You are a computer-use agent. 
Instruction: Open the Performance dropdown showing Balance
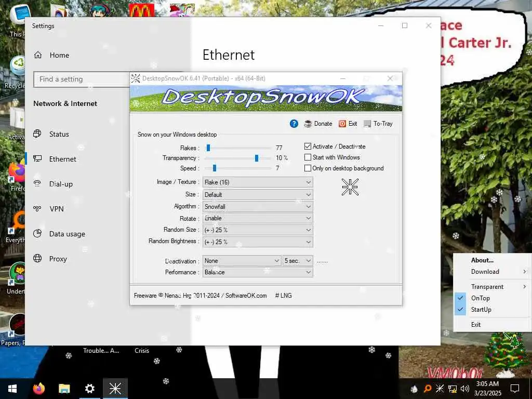tap(258, 272)
